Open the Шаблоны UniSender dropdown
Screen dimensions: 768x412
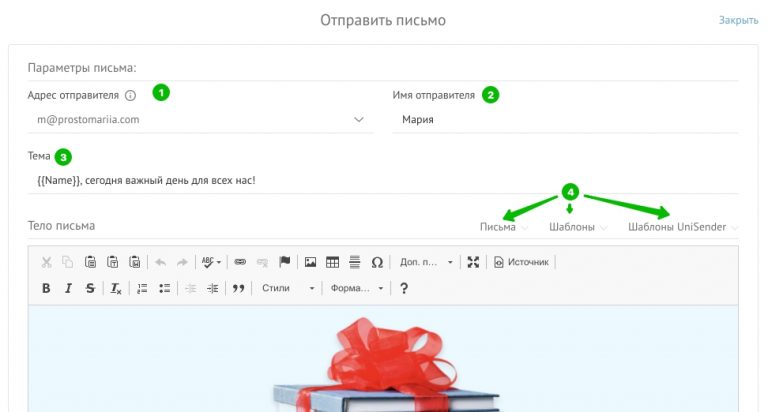click(x=683, y=227)
